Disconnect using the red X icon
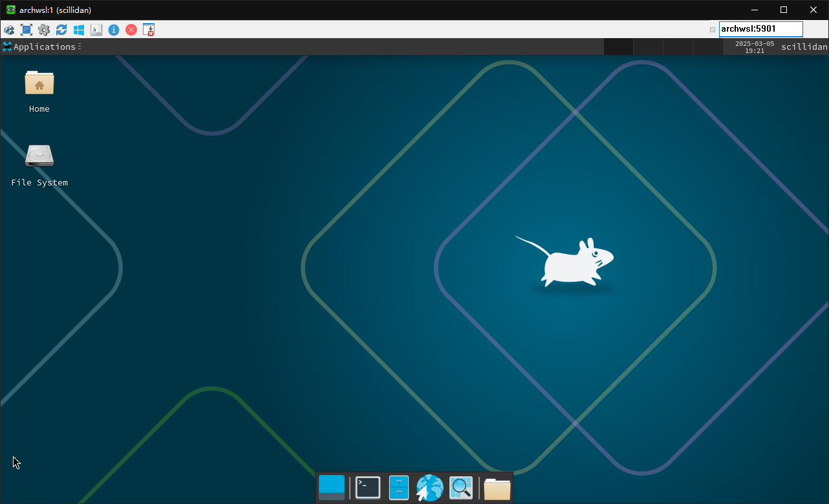The image size is (829, 504). coord(131,30)
